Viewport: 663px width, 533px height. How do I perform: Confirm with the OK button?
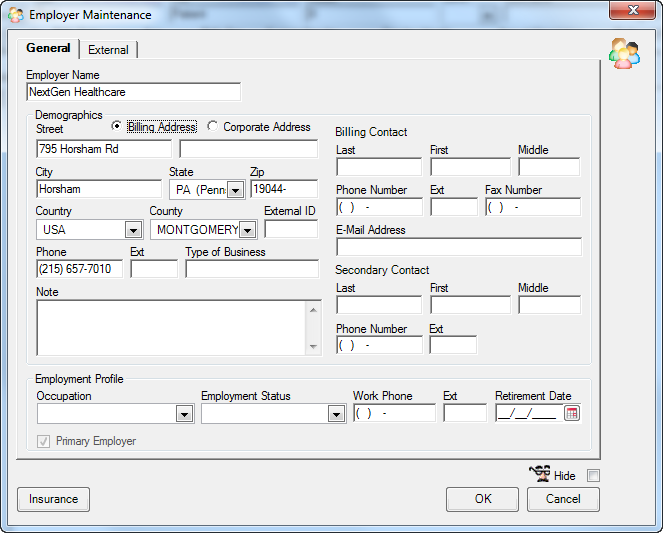(x=482, y=499)
